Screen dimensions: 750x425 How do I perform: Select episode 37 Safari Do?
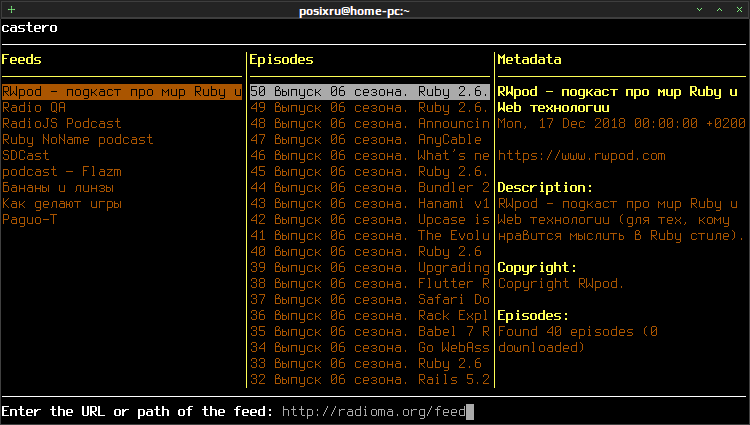370,300
